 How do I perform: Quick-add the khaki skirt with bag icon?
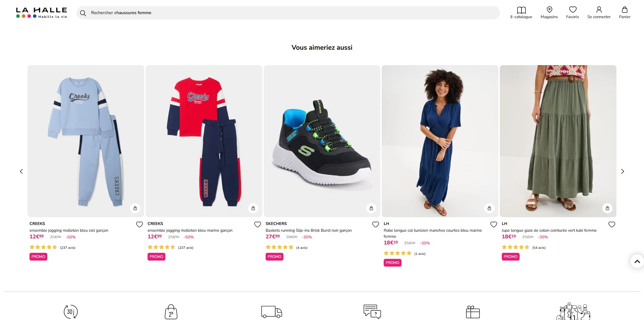click(607, 208)
